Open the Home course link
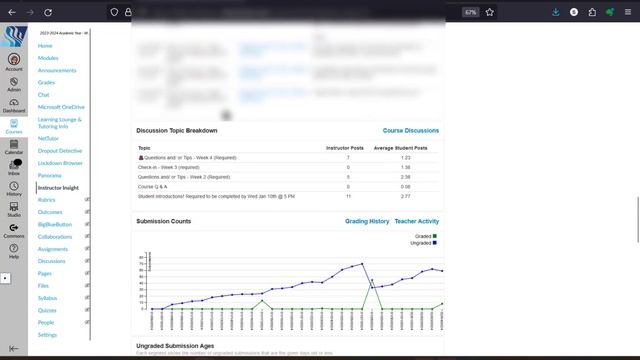640x360 pixels. 45,46
